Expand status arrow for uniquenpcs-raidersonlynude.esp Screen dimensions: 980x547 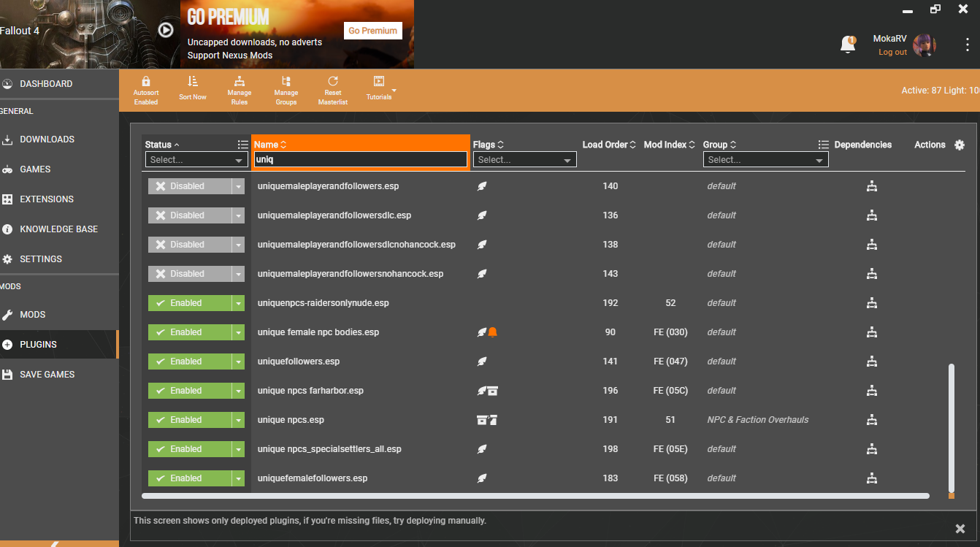[x=238, y=303]
